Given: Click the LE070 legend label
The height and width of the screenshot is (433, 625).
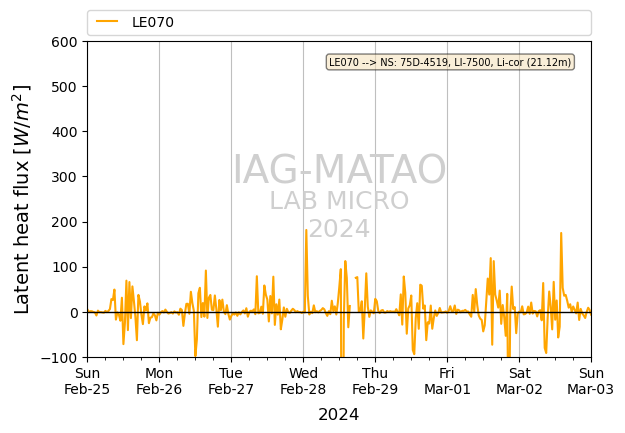Looking at the screenshot, I should click(x=153, y=22).
